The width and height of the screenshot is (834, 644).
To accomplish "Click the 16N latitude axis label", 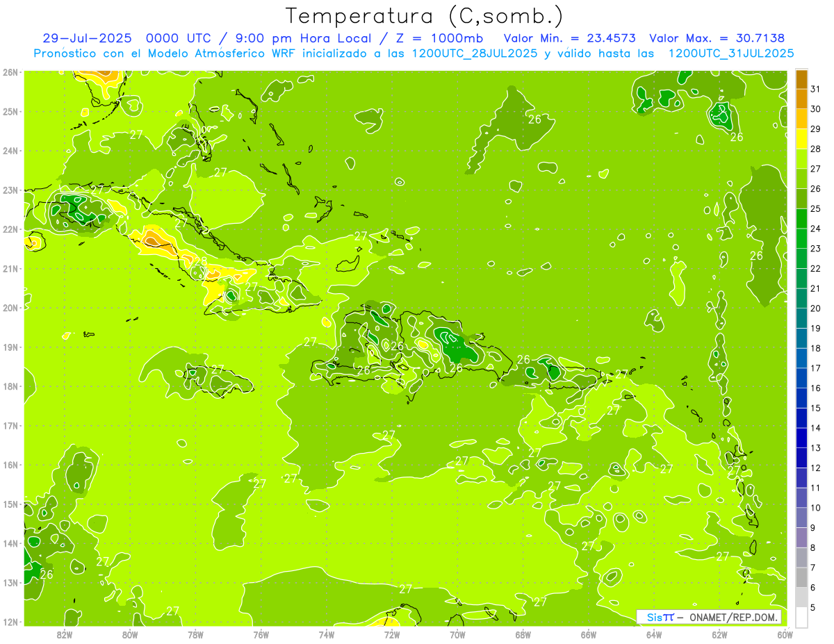I will click(x=10, y=464).
